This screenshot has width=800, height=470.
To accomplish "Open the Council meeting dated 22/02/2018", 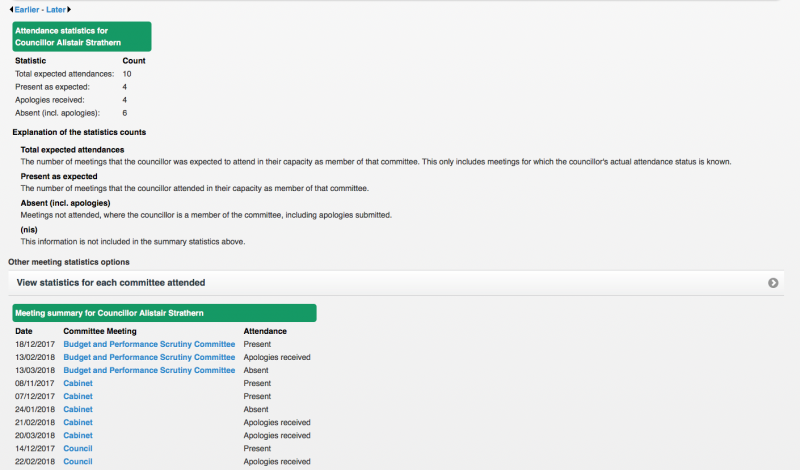I will coord(78,461).
